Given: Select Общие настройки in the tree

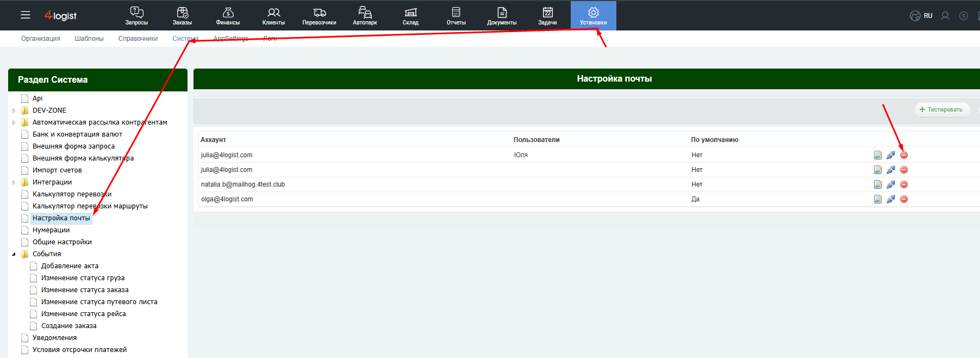Looking at the screenshot, I should (x=62, y=242).
